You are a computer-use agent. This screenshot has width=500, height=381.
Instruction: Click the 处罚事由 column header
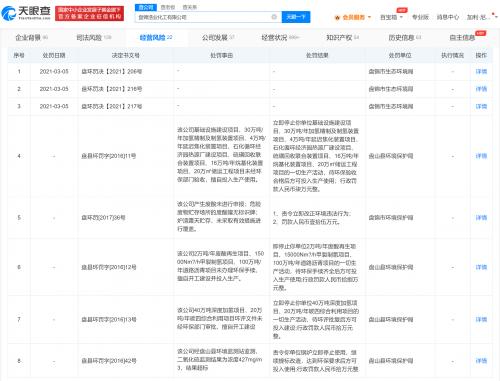click(221, 55)
